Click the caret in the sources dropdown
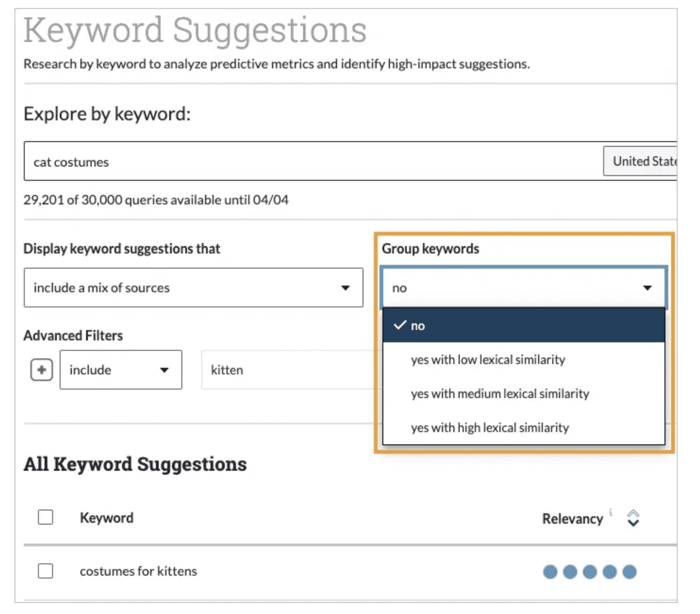Image resolution: width=700 pixels, height=614 pixels. [x=345, y=288]
